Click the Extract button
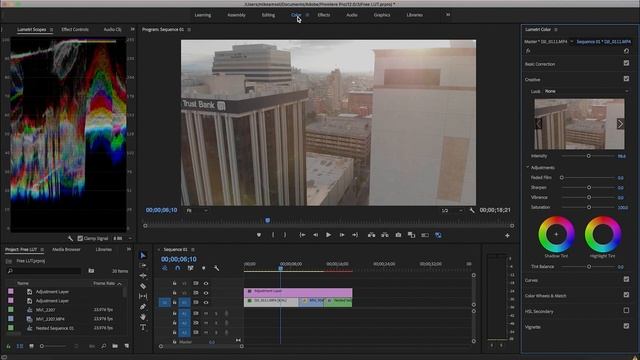The width and height of the screenshot is (640, 360). [x=385, y=235]
